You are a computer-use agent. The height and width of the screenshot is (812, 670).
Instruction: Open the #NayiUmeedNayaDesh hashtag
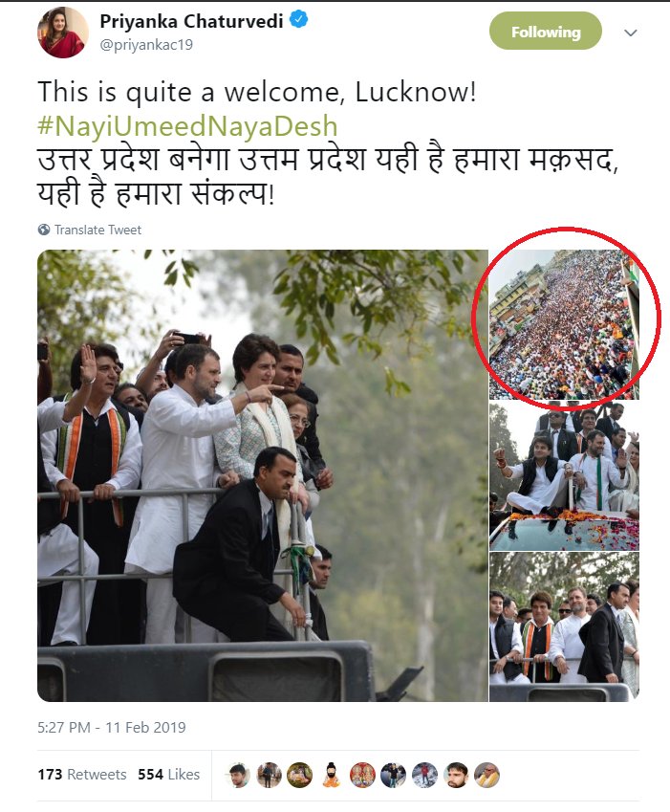(x=187, y=126)
